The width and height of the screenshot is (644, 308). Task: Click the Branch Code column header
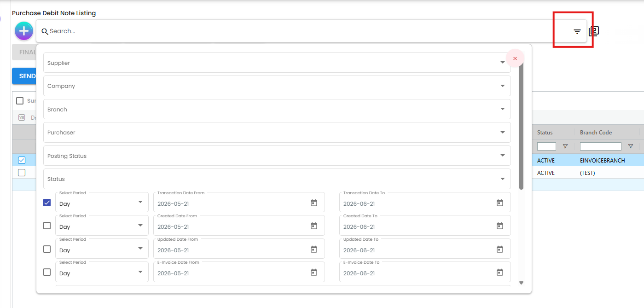(x=596, y=133)
